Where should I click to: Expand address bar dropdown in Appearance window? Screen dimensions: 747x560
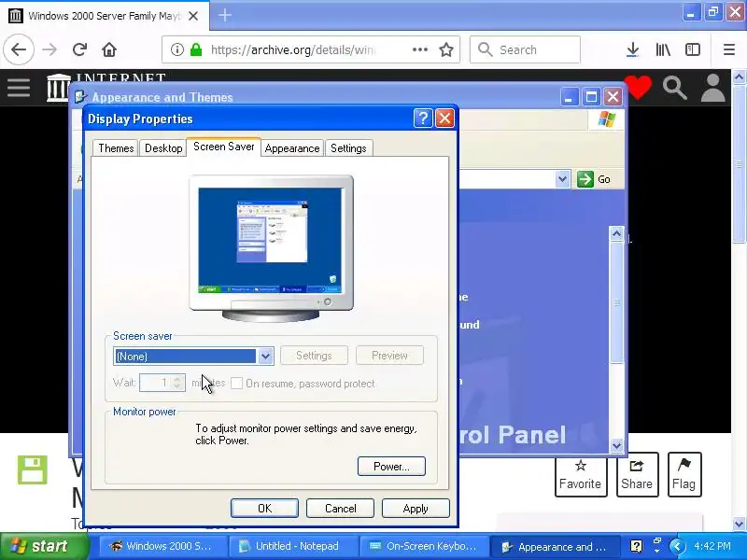(562, 179)
